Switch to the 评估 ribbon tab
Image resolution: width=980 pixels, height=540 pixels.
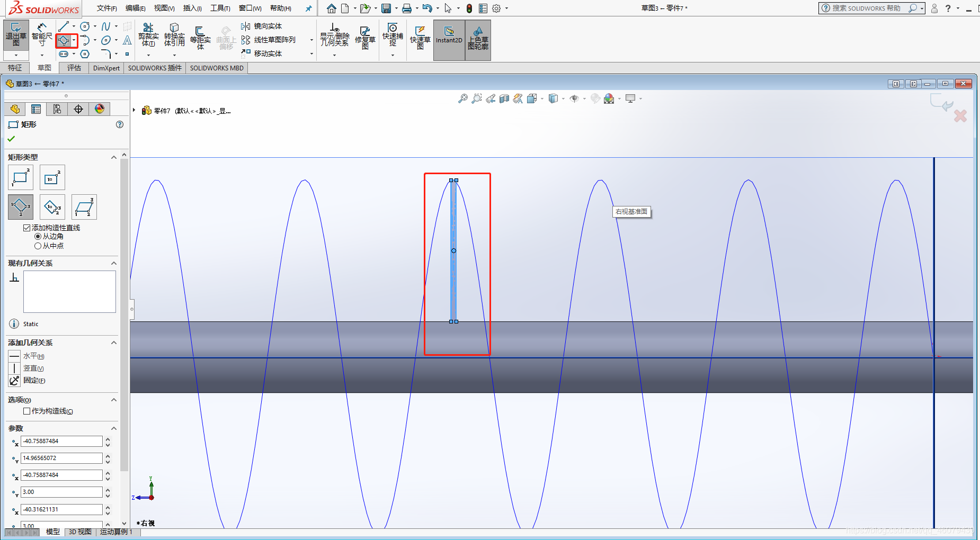click(x=74, y=68)
